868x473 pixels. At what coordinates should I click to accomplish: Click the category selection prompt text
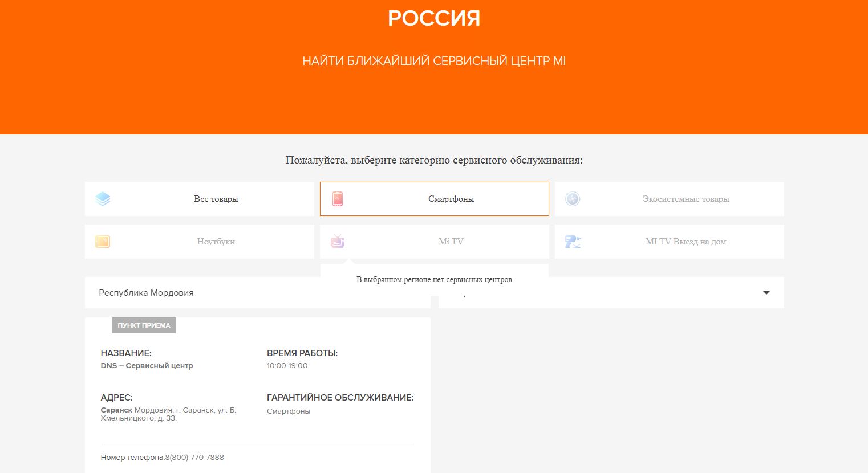click(x=434, y=160)
